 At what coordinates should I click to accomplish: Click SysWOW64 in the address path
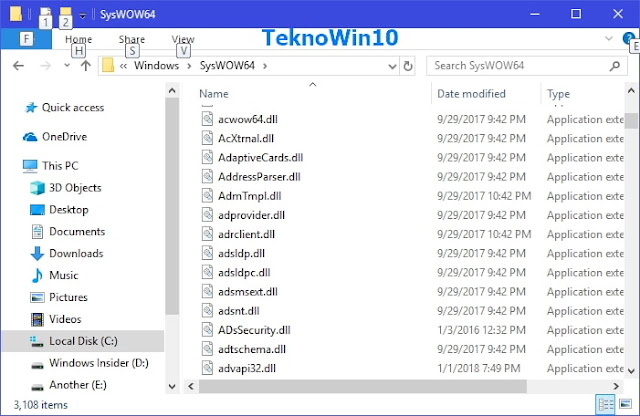[227, 66]
